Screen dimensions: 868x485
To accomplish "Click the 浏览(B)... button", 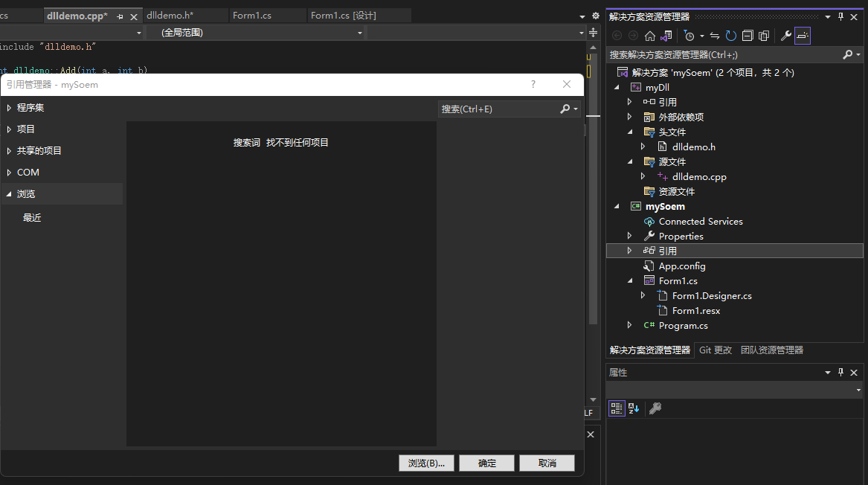I will pyautogui.click(x=426, y=463).
